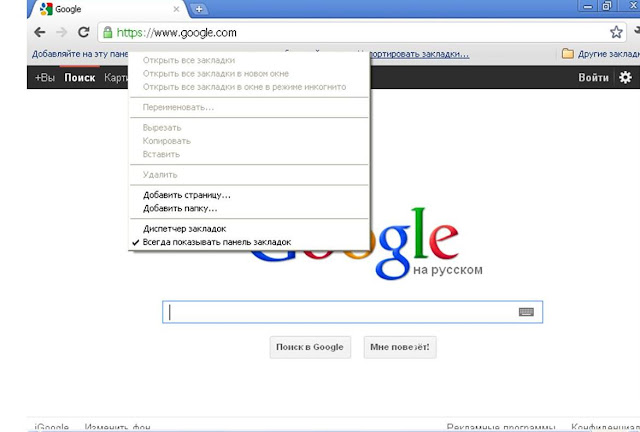Screen dimensions: 640x432
Task: Click the green padlock security icon
Action: [107, 32]
